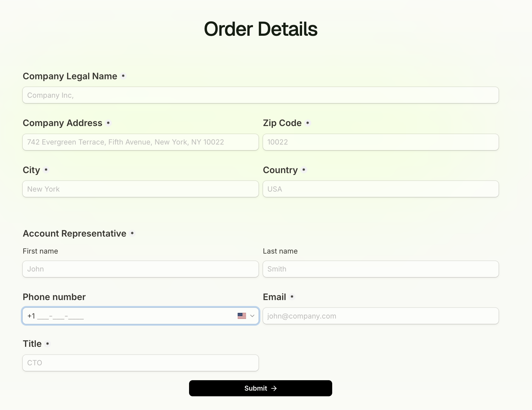Viewport: 532px width, 410px height.
Task: Click the asterisk next to Title label
Action: coord(47,344)
